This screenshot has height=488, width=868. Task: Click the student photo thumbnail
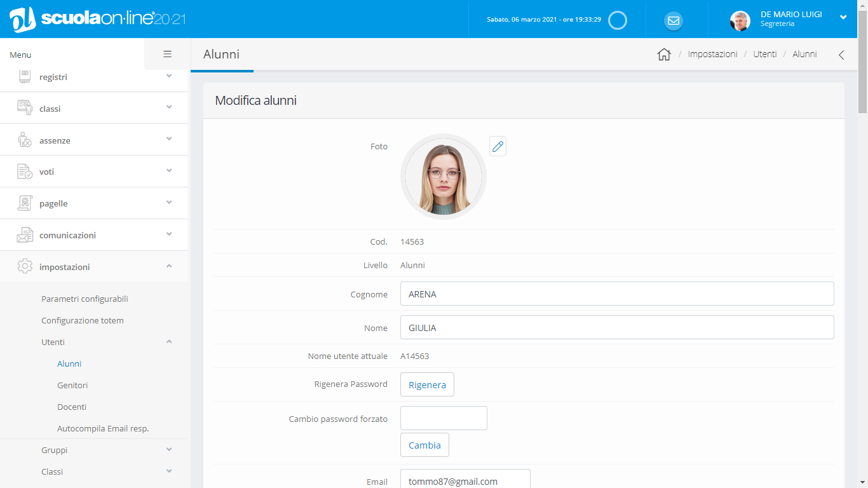click(443, 177)
